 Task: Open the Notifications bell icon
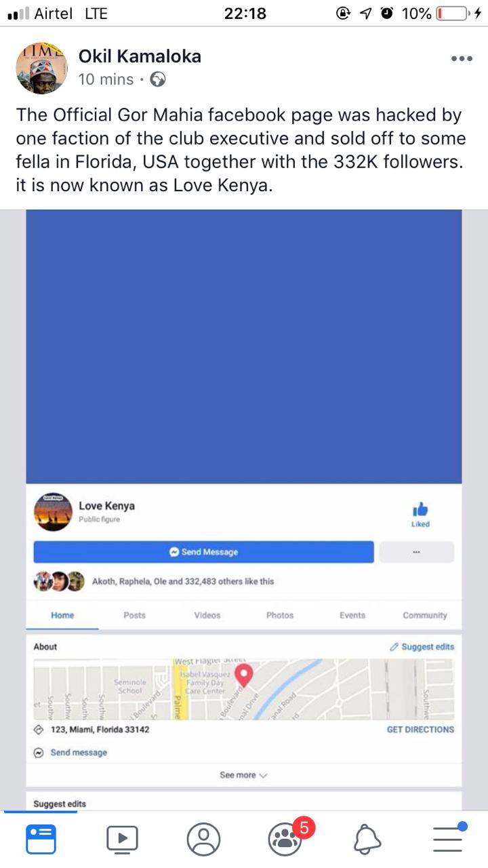pos(367,840)
